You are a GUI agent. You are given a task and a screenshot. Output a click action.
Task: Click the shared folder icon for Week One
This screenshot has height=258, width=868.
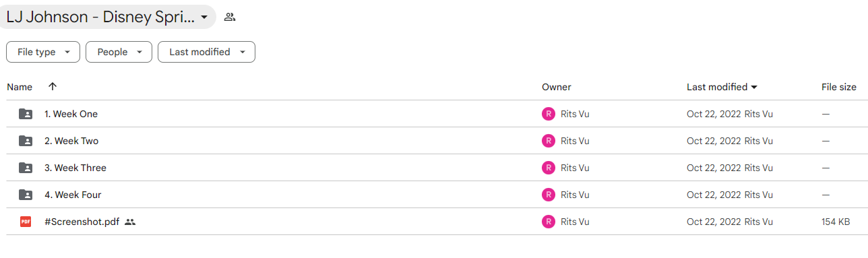coord(26,114)
